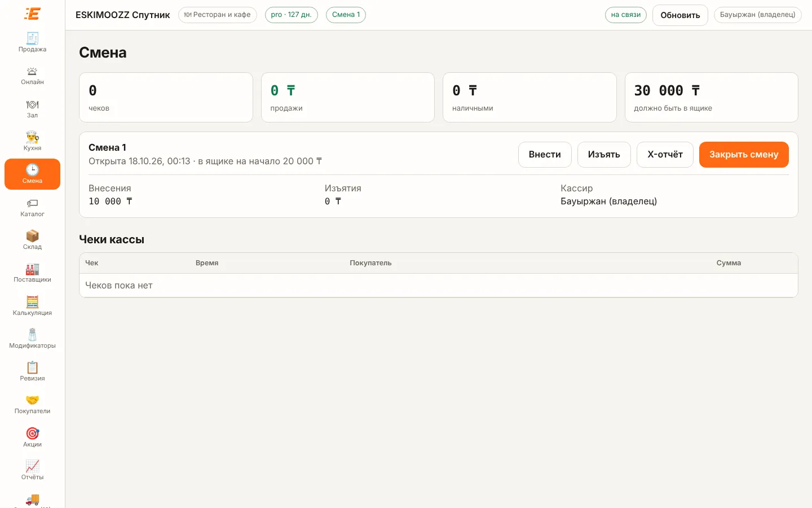Screen dimensions: 812x508
Task: Switch to the Кухня screen
Action: pyautogui.click(x=32, y=141)
